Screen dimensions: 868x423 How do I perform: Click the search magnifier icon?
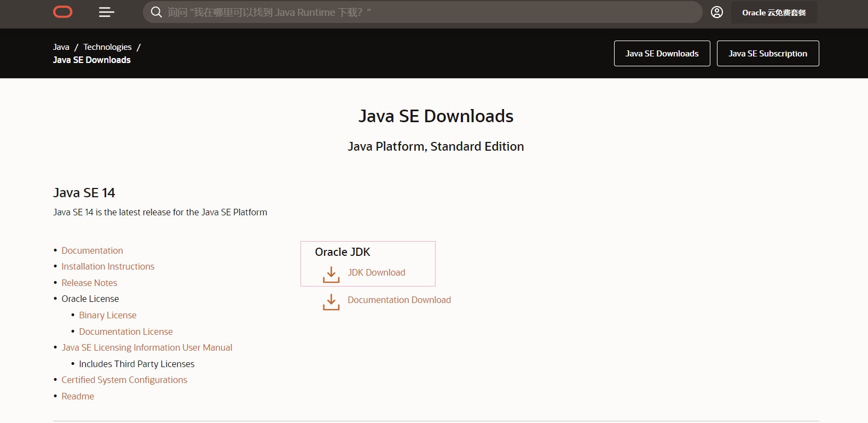(x=156, y=12)
